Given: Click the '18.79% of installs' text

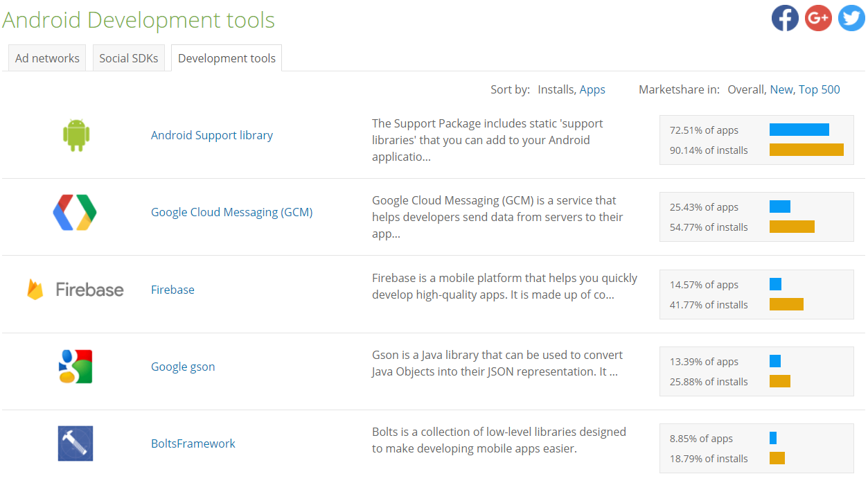Looking at the screenshot, I should (709, 459).
